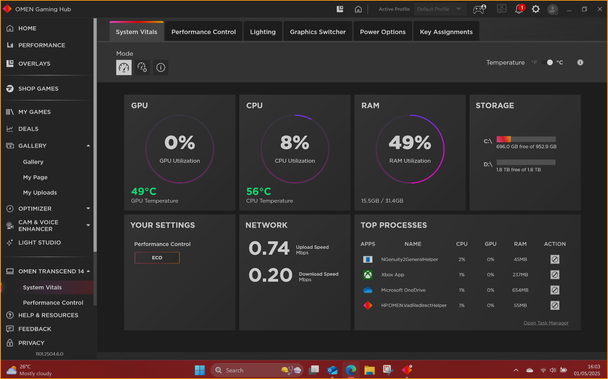Open File Explorer from taskbar

tap(369, 370)
